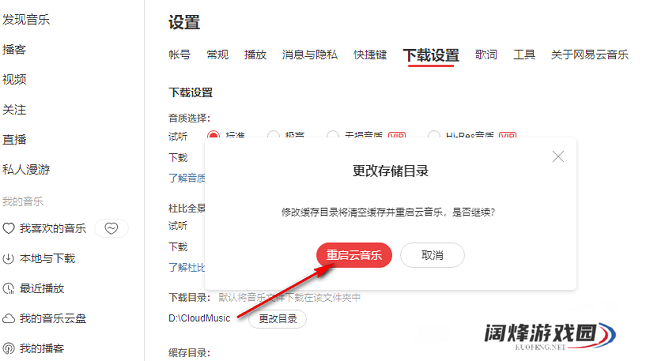This screenshot has width=650, height=361.
Task: Click the 音质选择 label
Action: click(189, 118)
